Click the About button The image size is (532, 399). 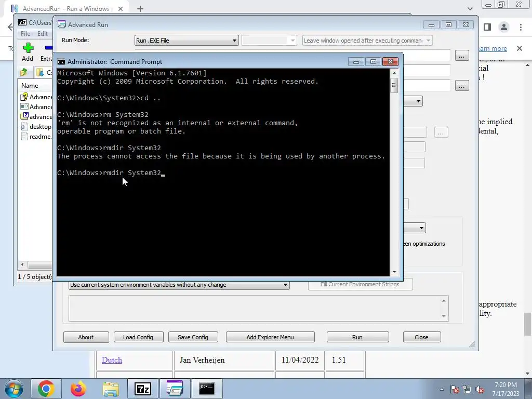point(86,337)
